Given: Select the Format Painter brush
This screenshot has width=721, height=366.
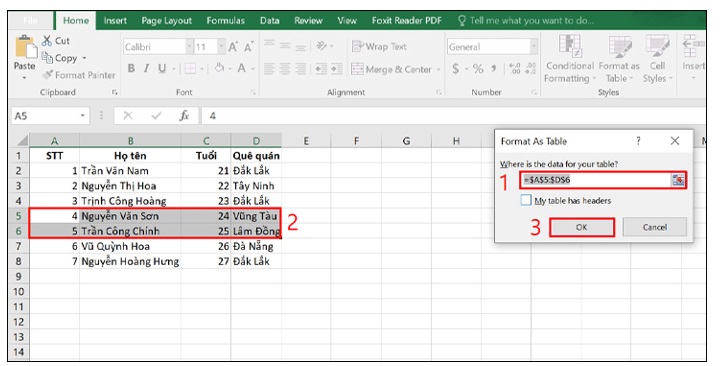Looking at the screenshot, I should [47, 75].
